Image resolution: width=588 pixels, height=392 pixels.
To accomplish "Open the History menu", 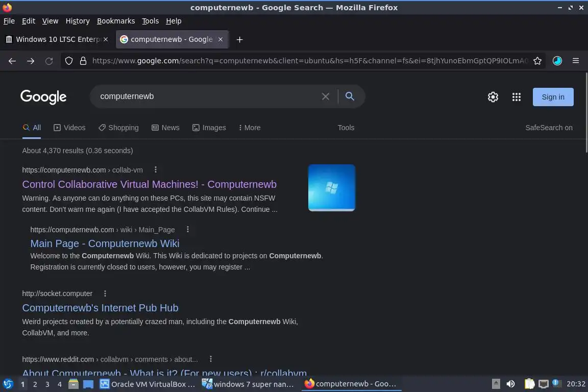I will 78,21.
